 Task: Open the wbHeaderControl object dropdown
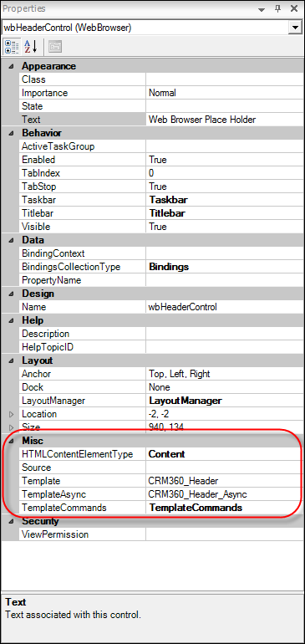pos(294,28)
